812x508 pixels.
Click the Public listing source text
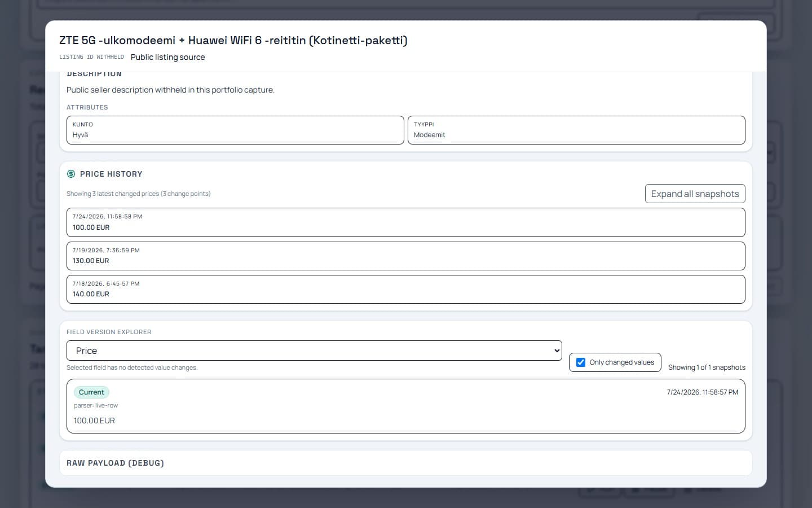point(168,57)
